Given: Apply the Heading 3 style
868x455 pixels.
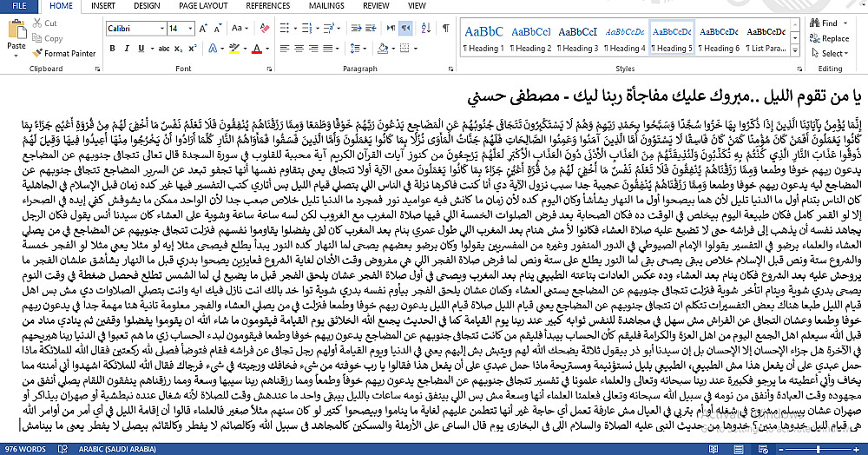Looking at the screenshot, I should pos(578,38).
